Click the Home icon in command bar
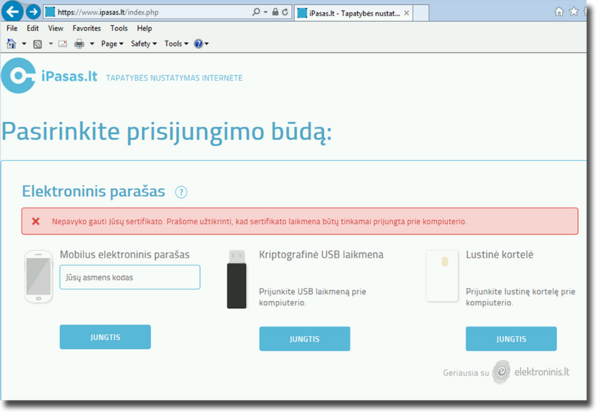The width and height of the screenshot is (600, 415). click(x=12, y=44)
